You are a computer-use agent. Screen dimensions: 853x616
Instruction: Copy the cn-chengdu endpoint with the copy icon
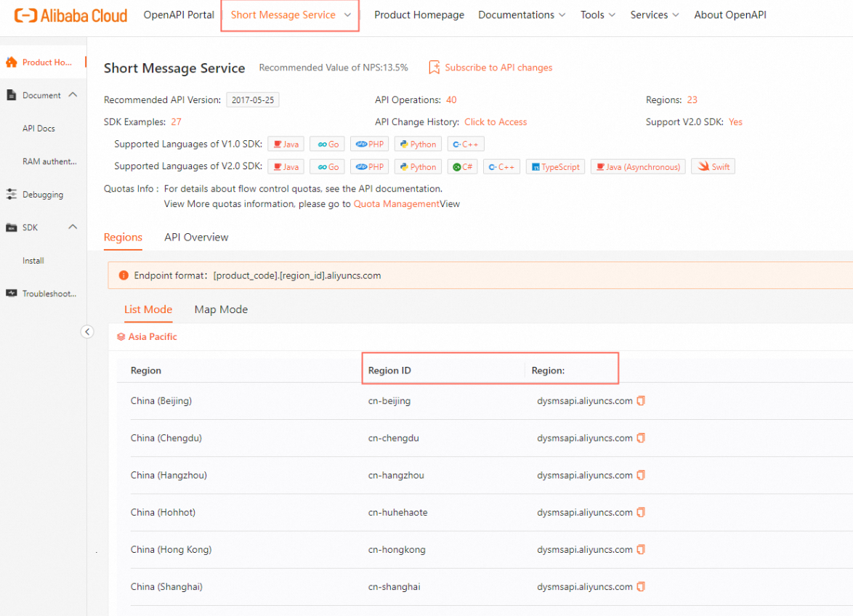(641, 438)
